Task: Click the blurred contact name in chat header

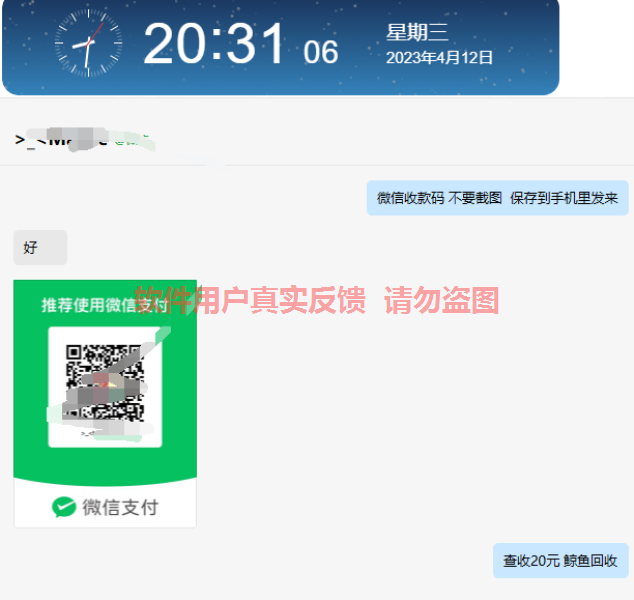Action: 91,139
